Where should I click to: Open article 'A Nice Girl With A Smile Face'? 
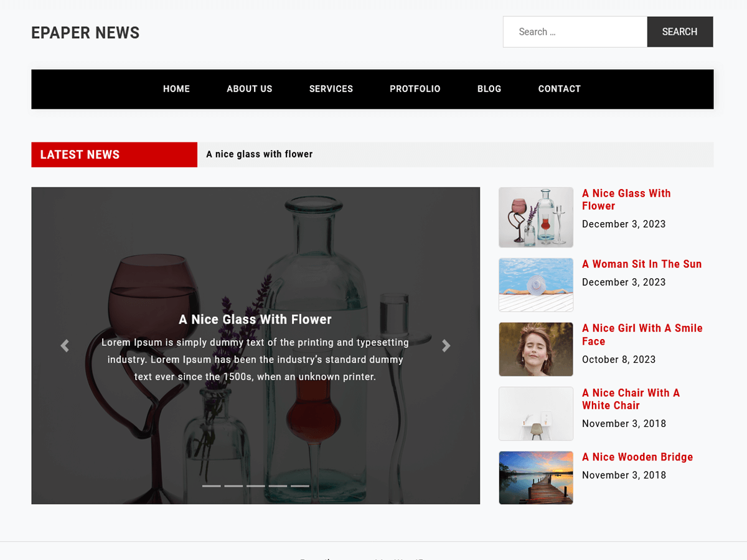[x=642, y=334]
